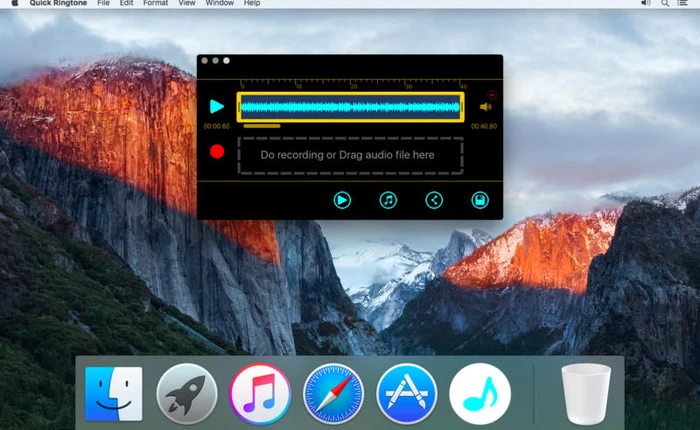Screen dimensions: 700x430
Task: Click the timeline ruler above the waveform
Action: (x=350, y=86)
